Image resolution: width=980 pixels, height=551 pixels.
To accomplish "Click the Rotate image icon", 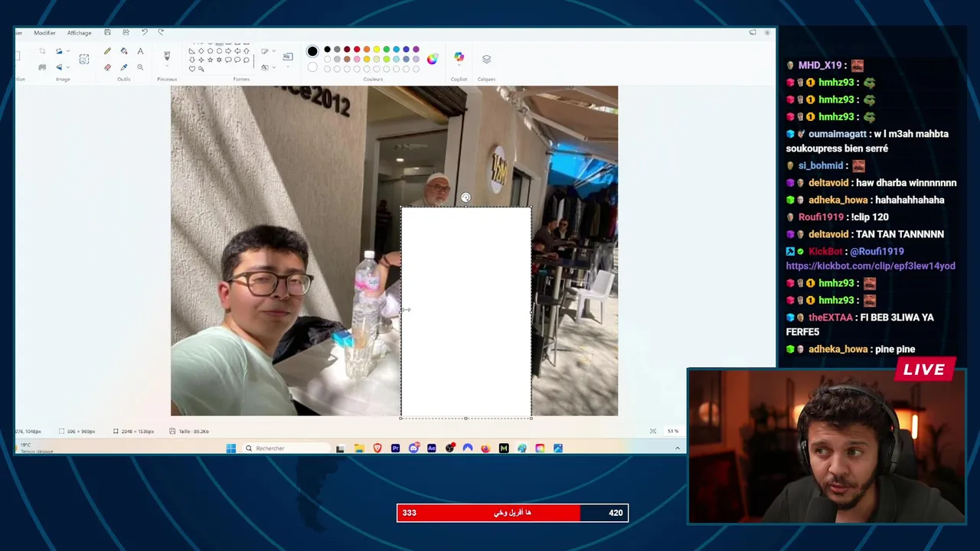I will pyautogui.click(x=58, y=51).
